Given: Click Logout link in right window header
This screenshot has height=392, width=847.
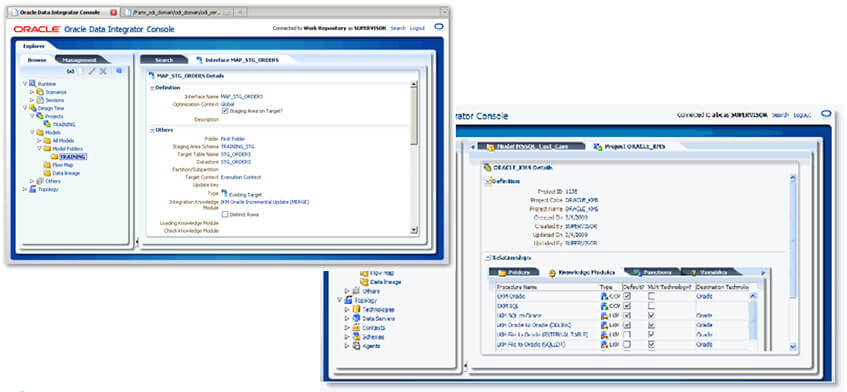Looking at the screenshot, I should pyautogui.click(x=802, y=114).
